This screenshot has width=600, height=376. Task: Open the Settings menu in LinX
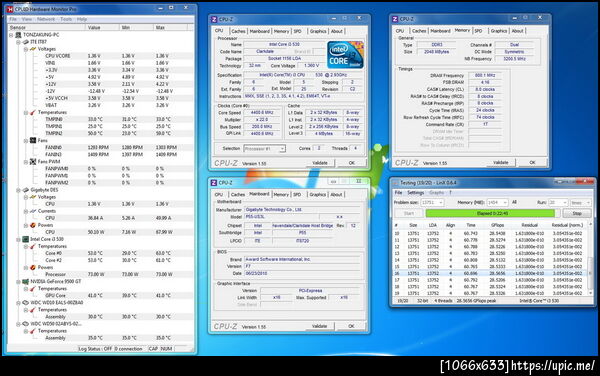click(x=416, y=192)
